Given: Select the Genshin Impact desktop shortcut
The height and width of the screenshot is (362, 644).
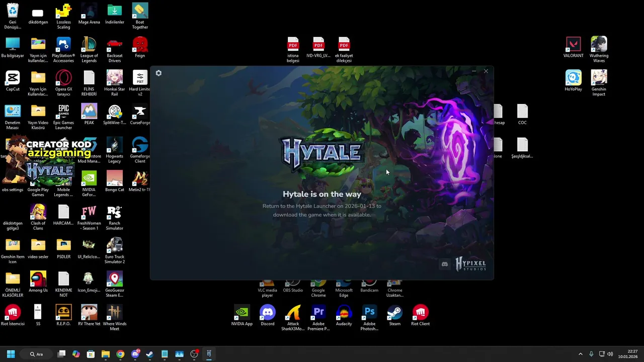Looking at the screenshot, I should click(x=599, y=83).
